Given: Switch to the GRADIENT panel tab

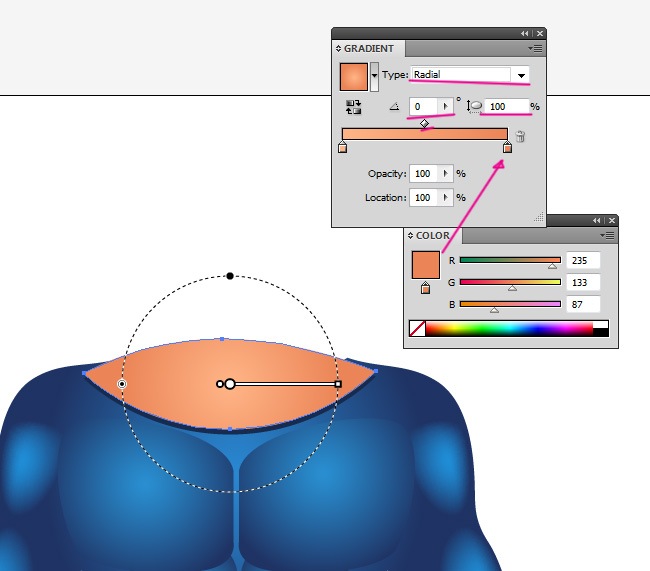Looking at the screenshot, I should pos(369,49).
